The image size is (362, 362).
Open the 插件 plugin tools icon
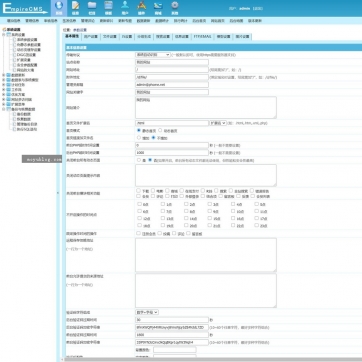coord(142,5)
